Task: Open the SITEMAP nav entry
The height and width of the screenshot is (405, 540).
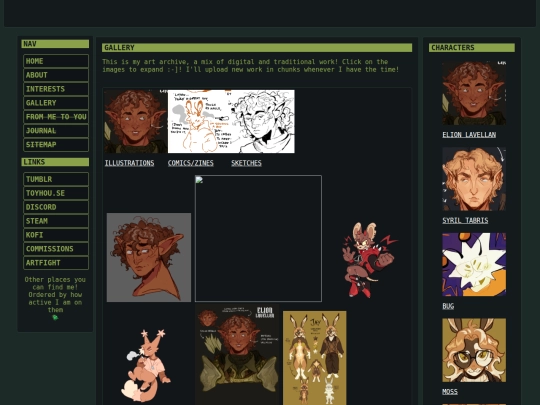Action: click(x=56, y=145)
